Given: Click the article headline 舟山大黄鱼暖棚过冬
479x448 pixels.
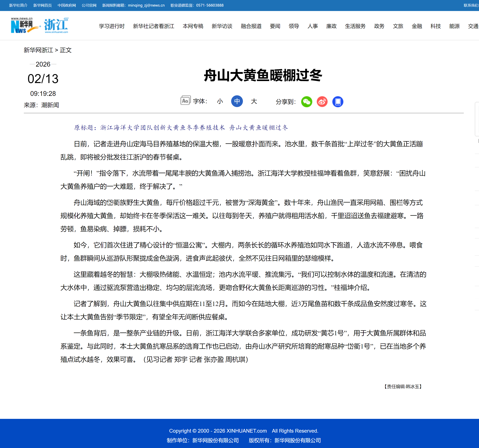Looking at the screenshot, I should pos(263,75).
